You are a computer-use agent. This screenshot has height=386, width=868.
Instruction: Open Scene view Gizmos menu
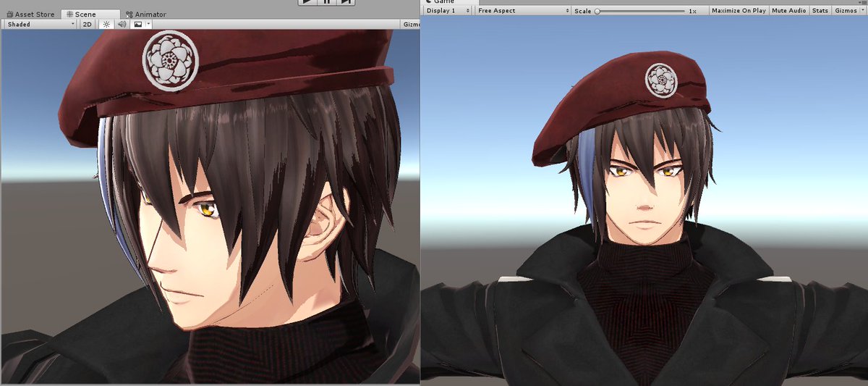click(411, 24)
